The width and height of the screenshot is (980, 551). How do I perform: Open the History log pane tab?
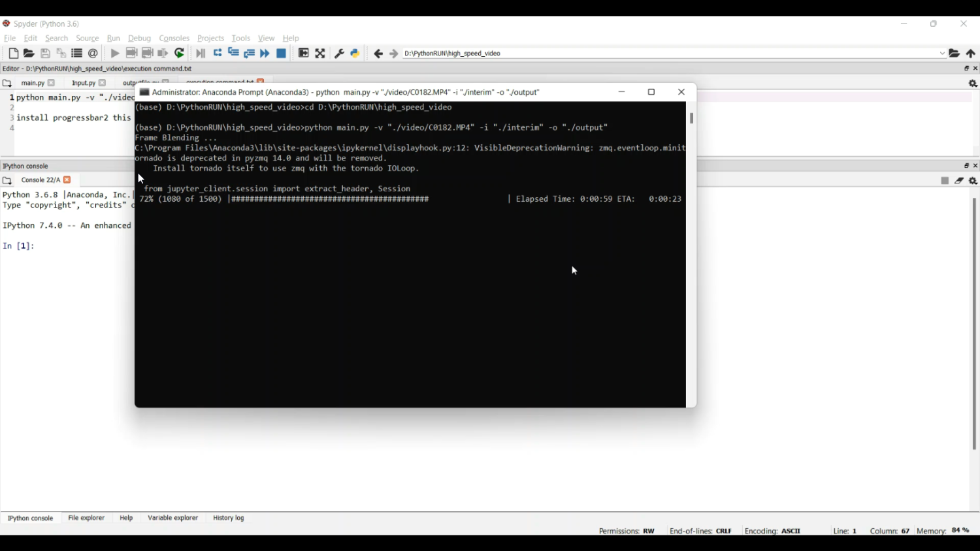click(229, 518)
